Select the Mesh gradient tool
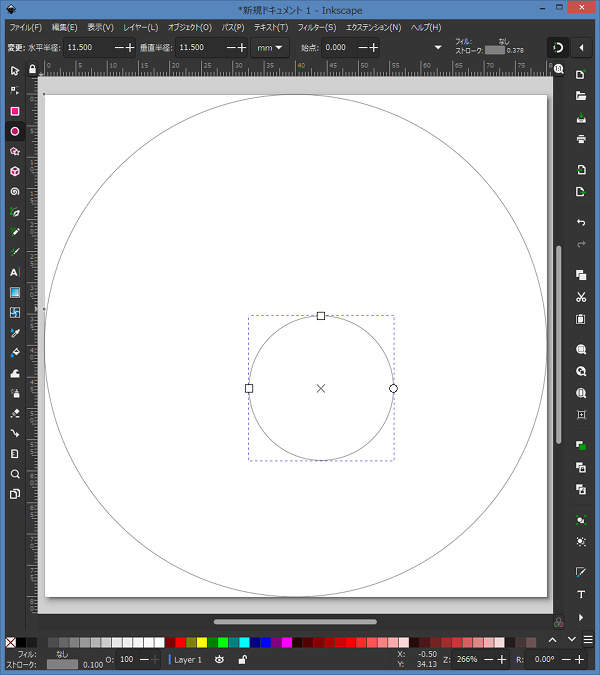 coord(15,313)
